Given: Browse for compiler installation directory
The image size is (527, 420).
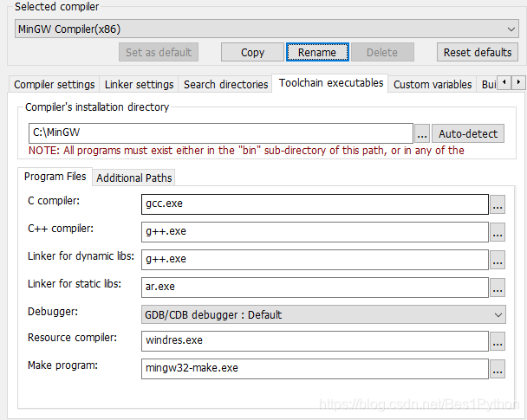Looking at the screenshot, I should tap(422, 133).
